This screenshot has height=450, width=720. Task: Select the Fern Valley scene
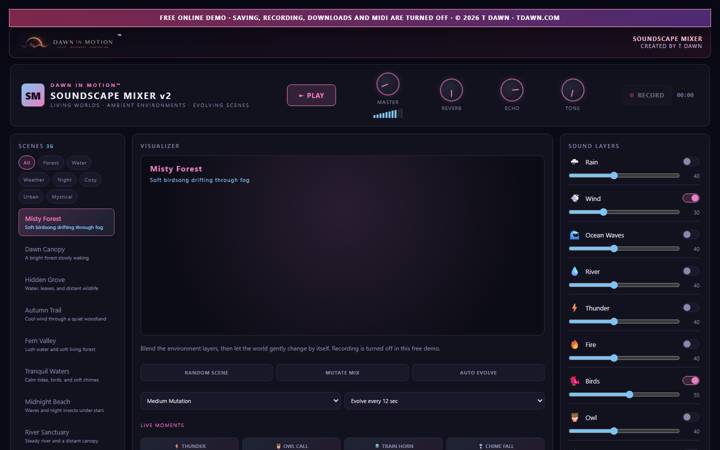pos(67,344)
